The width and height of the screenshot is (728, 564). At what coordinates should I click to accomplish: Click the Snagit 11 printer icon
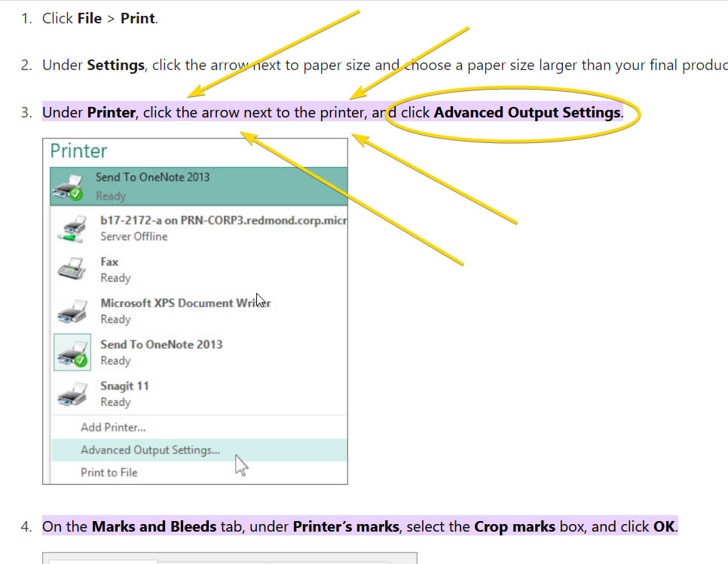72,394
